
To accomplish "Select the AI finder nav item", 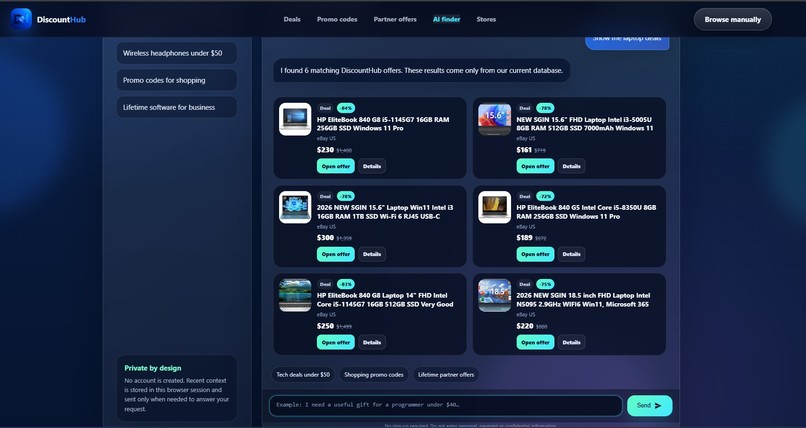I will tap(447, 20).
